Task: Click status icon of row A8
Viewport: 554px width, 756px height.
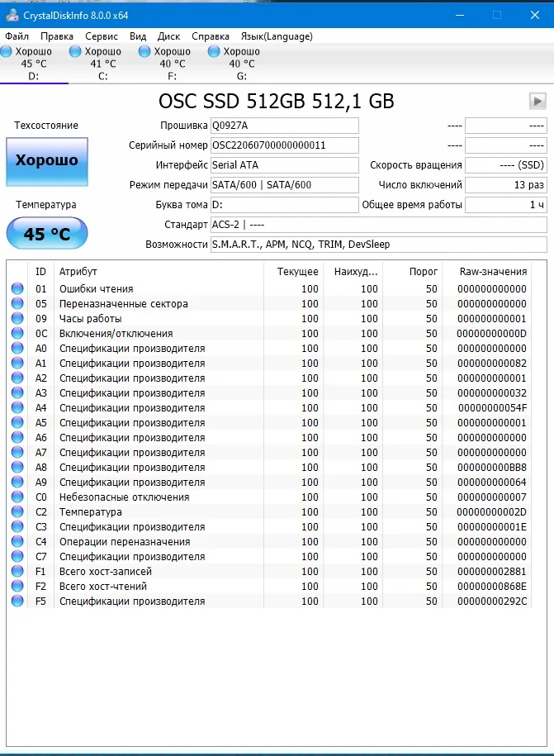Action: pos(17,467)
